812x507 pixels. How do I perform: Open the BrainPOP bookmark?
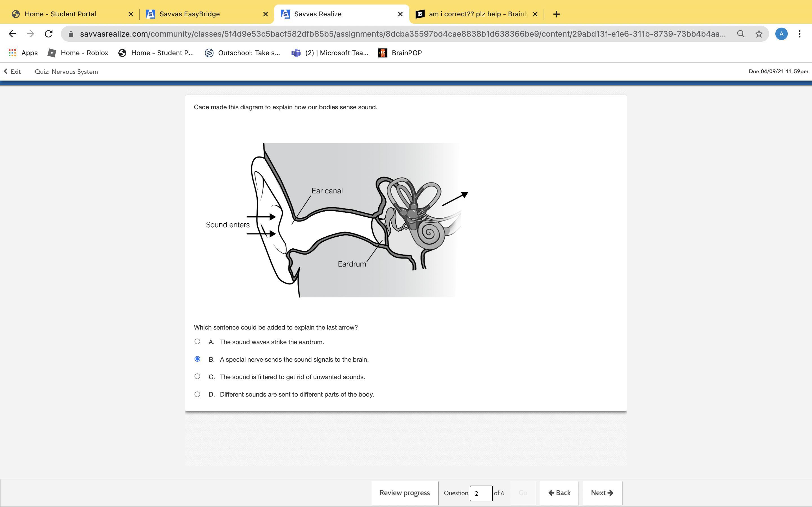coord(400,53)
